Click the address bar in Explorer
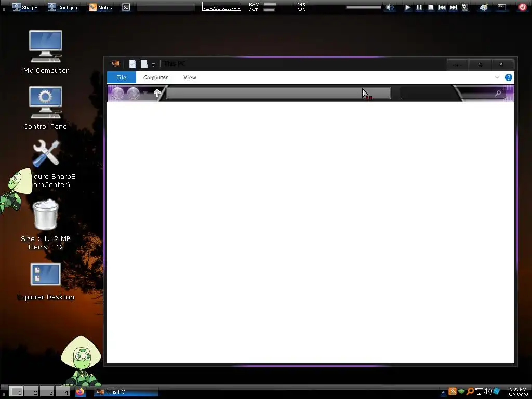532x399 pixels. [278, 94]
